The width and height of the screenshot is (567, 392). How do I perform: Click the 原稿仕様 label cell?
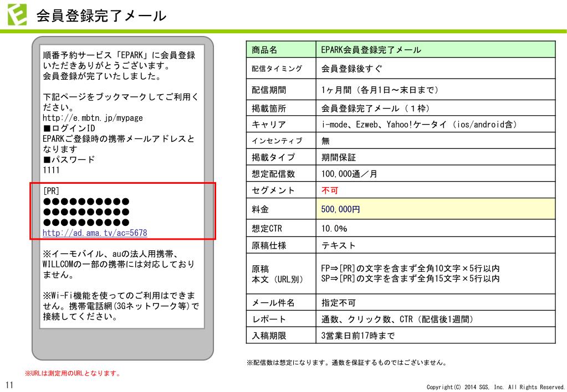pyautogui.click(x=281, y=245)
